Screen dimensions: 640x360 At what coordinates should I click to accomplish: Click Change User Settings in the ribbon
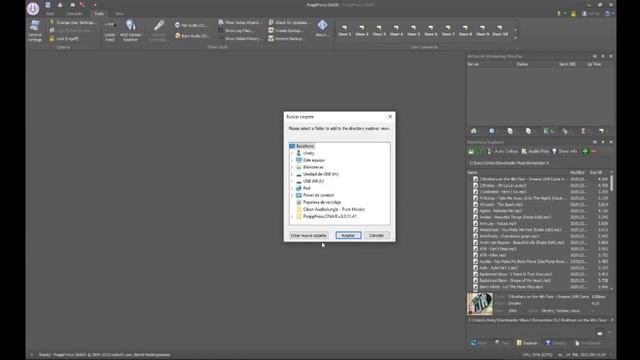pyautogui.click(x=73, y=22)
